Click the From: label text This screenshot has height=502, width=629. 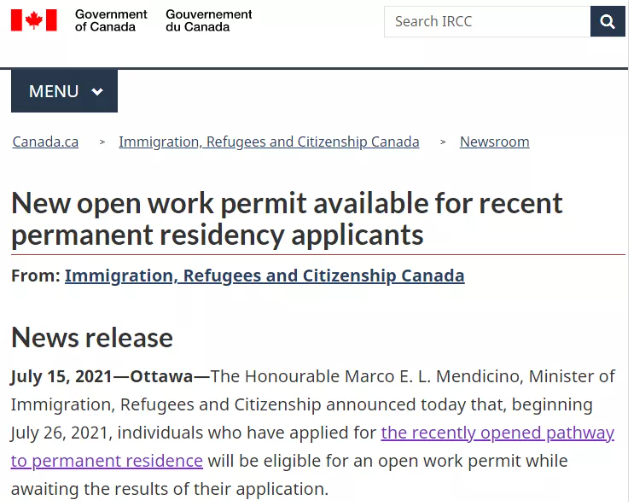coord(35,275)
